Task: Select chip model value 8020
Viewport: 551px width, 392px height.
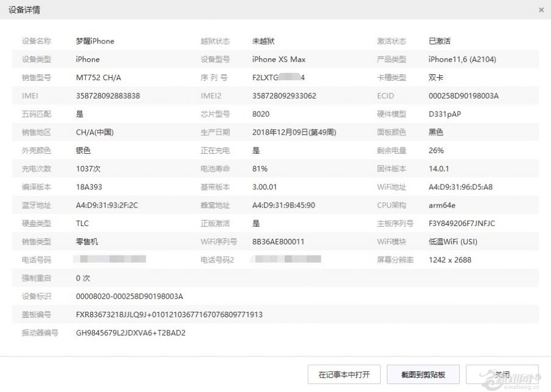Action: pyautogui.click(x=261, y=115)
